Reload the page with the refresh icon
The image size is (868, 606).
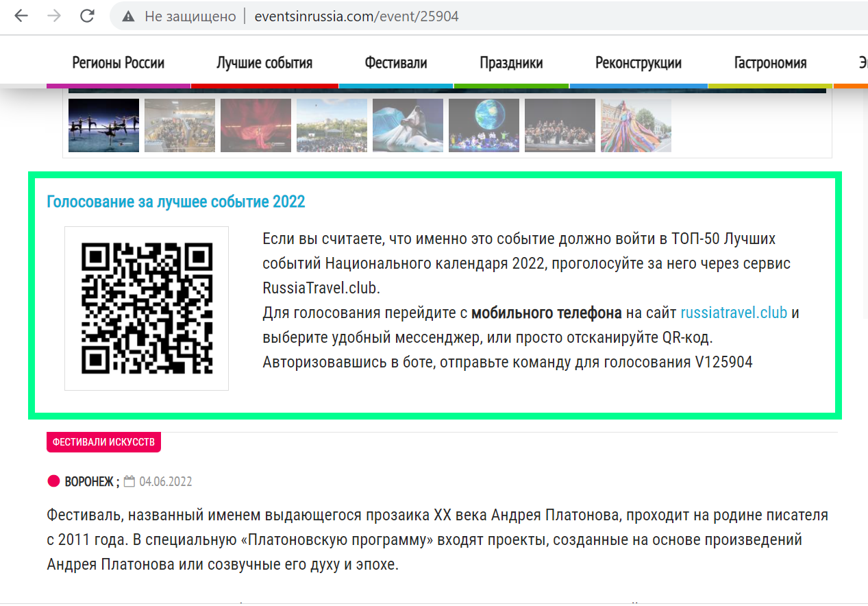(86, 16)
